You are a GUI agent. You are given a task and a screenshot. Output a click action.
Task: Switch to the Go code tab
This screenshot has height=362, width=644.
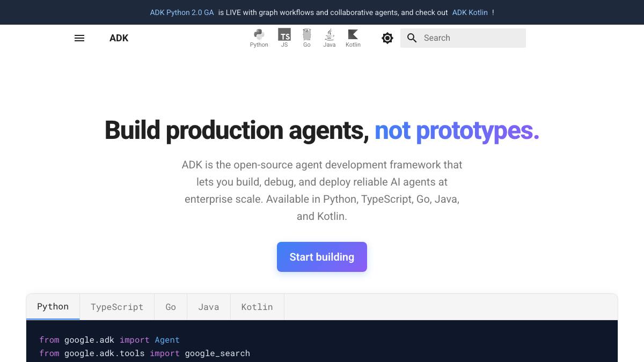[x=171, y=307]
